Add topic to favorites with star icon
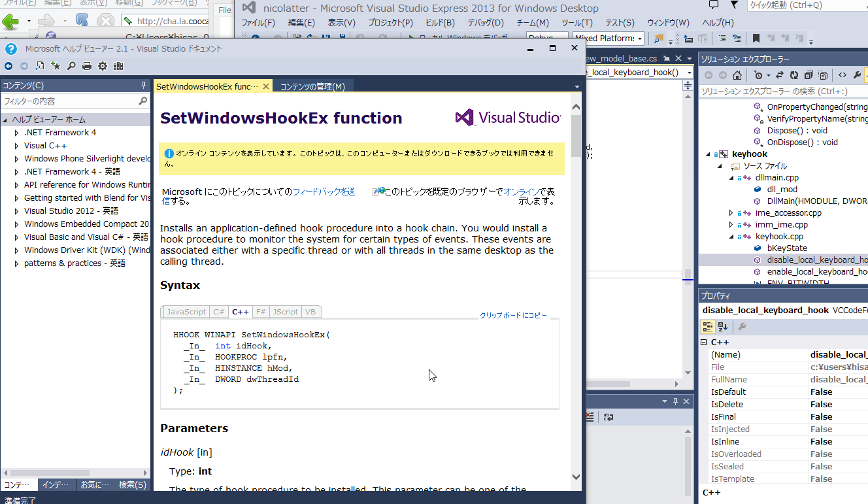Image resolution: width=868 pixels, height=504 pixels. point(56,66)
